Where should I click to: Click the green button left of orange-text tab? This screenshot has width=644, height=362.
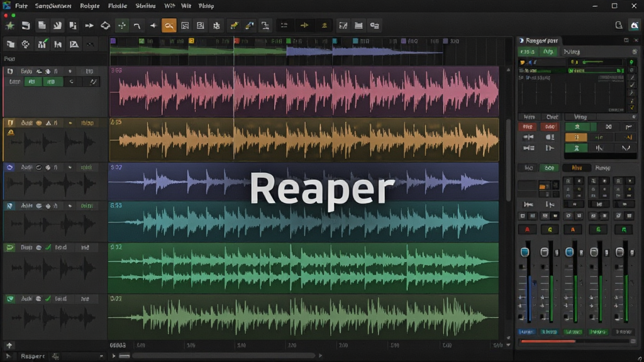[549, 168]
